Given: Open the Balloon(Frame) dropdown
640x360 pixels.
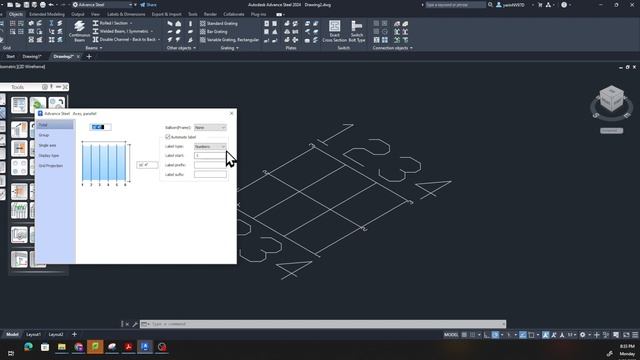Looking at the screenshot, I should pos(210,127).
